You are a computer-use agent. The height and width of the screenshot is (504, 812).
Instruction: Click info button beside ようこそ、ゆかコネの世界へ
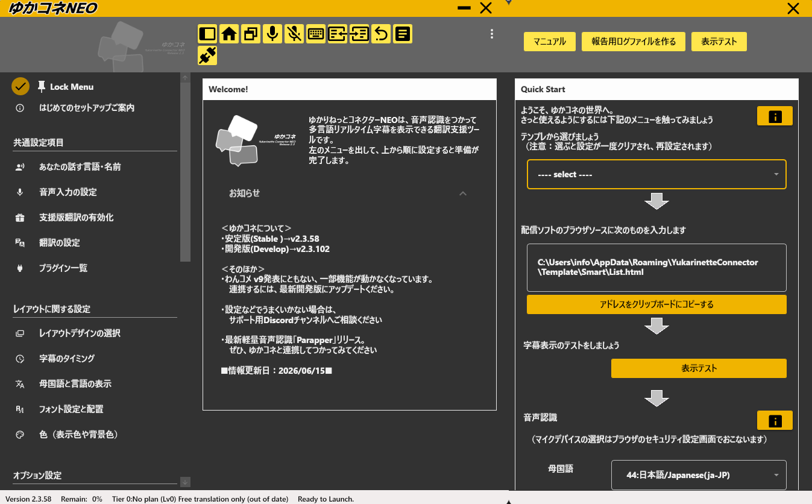(x=775, y=116)
